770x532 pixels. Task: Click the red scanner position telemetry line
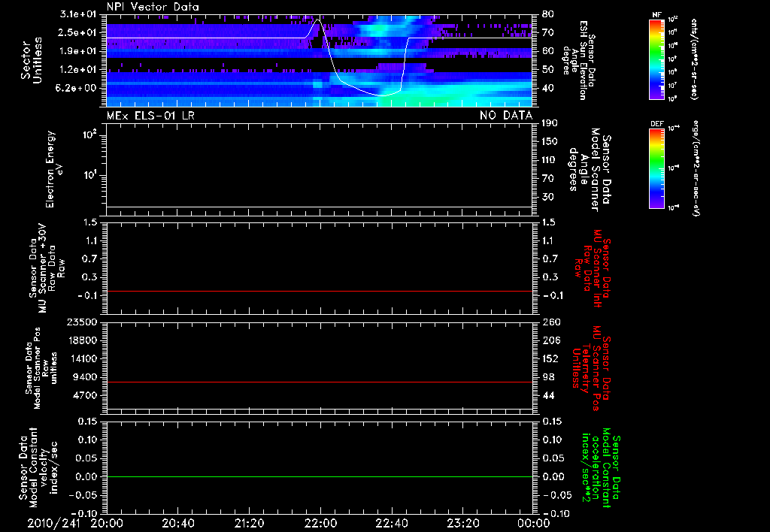click(x=320, y=382)
